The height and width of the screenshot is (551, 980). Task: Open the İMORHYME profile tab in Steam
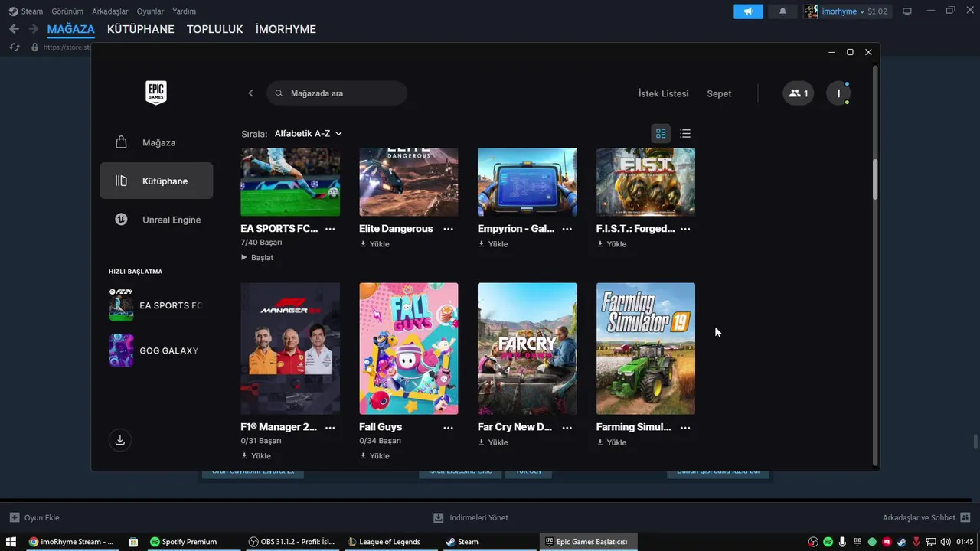coord(286,29)
